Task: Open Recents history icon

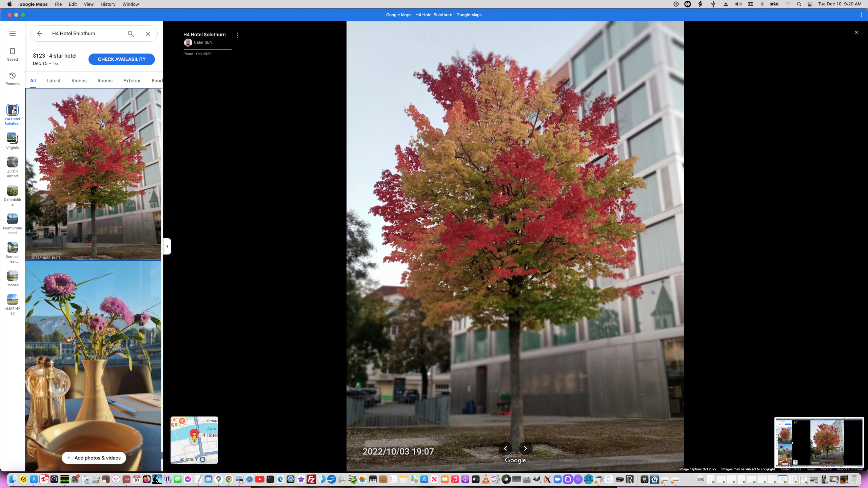Action: (x=13, y=76)
